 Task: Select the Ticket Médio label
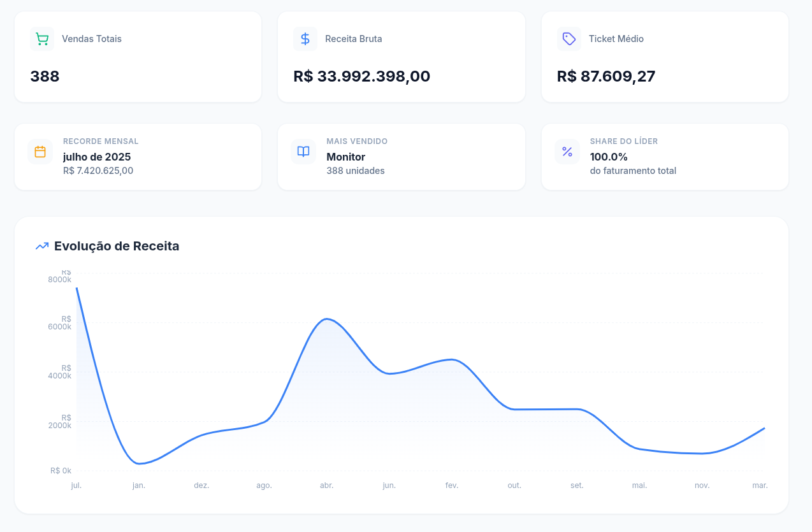click(x=616, y=39)
